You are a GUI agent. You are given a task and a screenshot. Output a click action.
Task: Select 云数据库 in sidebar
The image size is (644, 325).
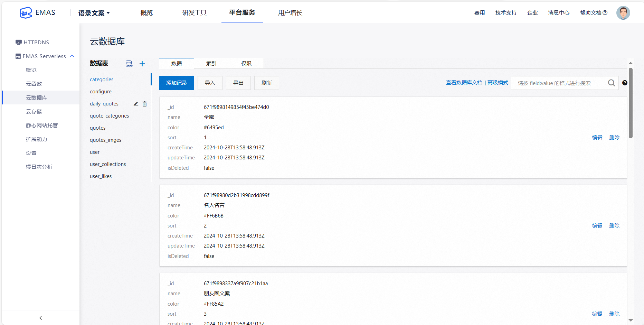point(41,98)
